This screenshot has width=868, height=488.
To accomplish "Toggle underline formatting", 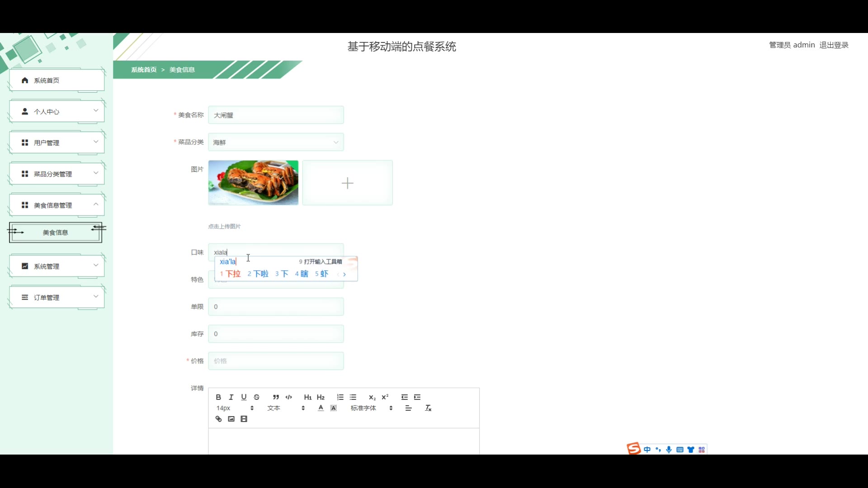I will 244,397.
